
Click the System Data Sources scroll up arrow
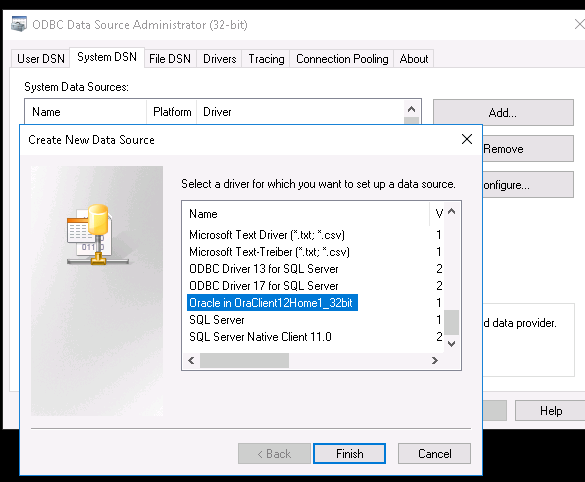[x=412, y=109]
